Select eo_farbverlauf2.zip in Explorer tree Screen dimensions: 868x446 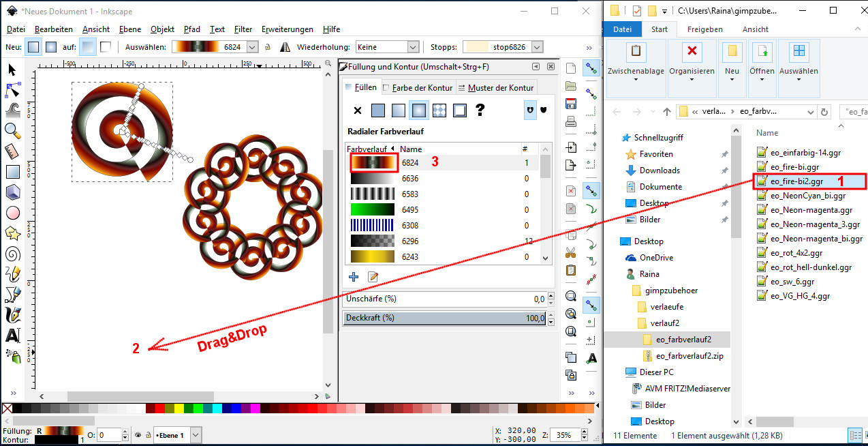click(x=689, y=356)
